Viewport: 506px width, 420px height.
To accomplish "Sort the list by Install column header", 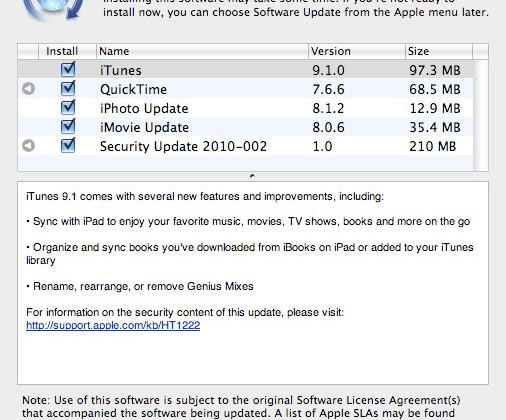I will (67, 51).
